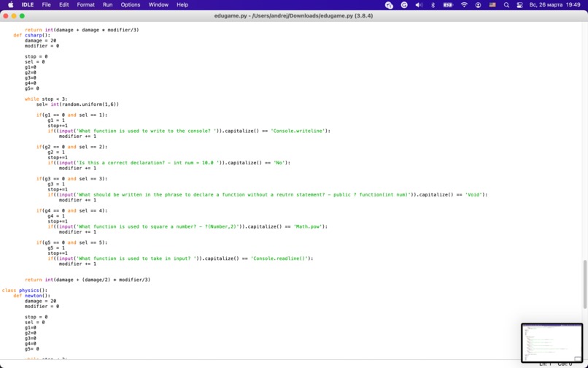588x368 pixels.
Task: Open the Edit menu
Action: [x=64, y=5]
